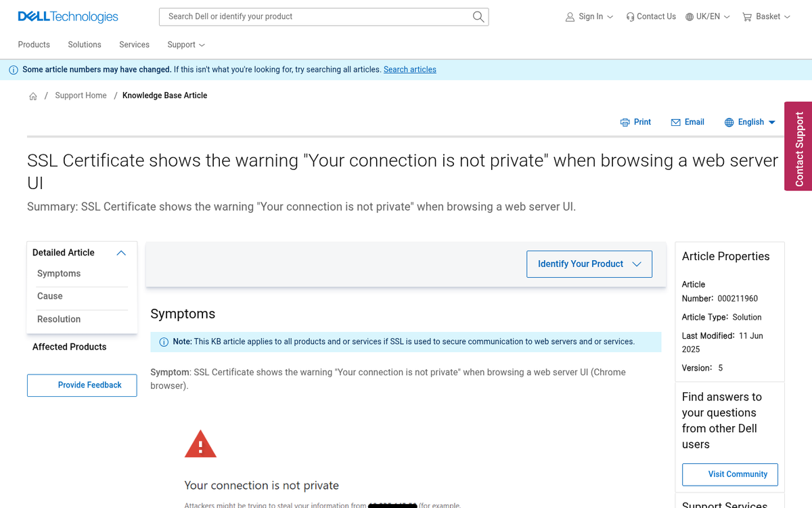Screen dimensions: 812x508
Task: Click inside the Search Dell input field
Action: (304, 16)
